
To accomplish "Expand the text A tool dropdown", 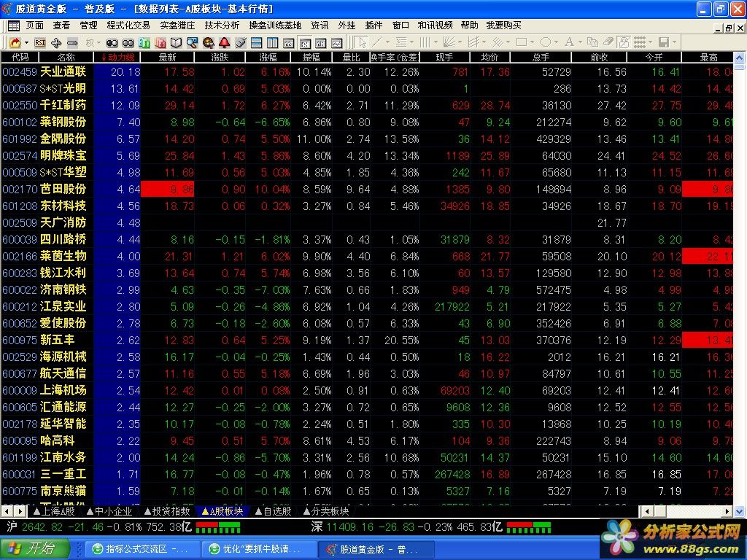I will tap(580, 42).
